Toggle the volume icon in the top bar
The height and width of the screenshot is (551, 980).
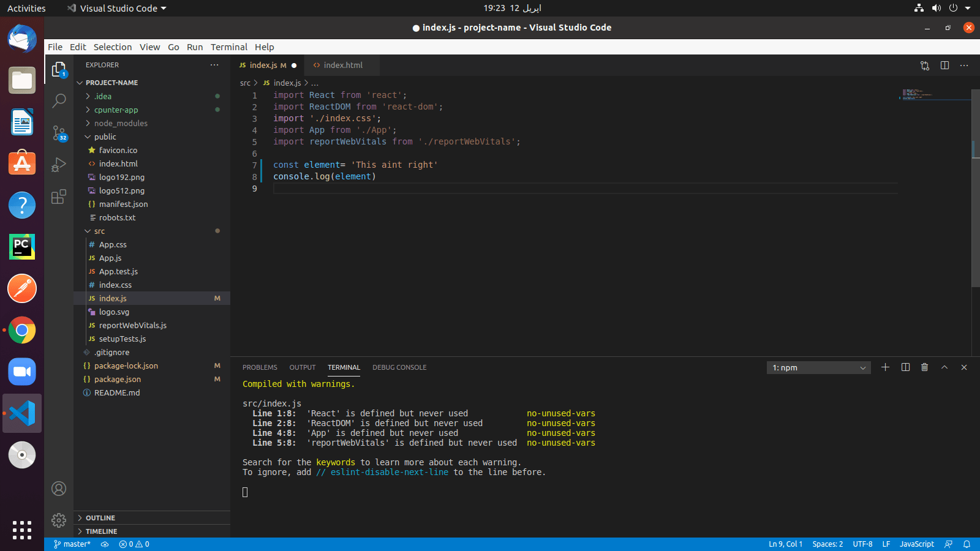point(937,8)
